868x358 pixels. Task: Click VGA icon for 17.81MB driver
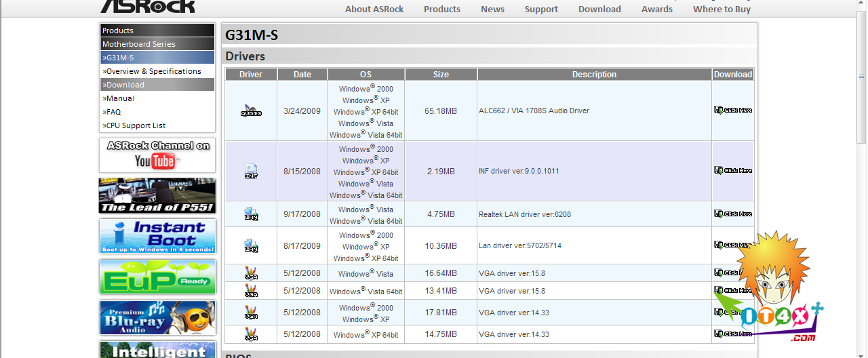[251, 313]
